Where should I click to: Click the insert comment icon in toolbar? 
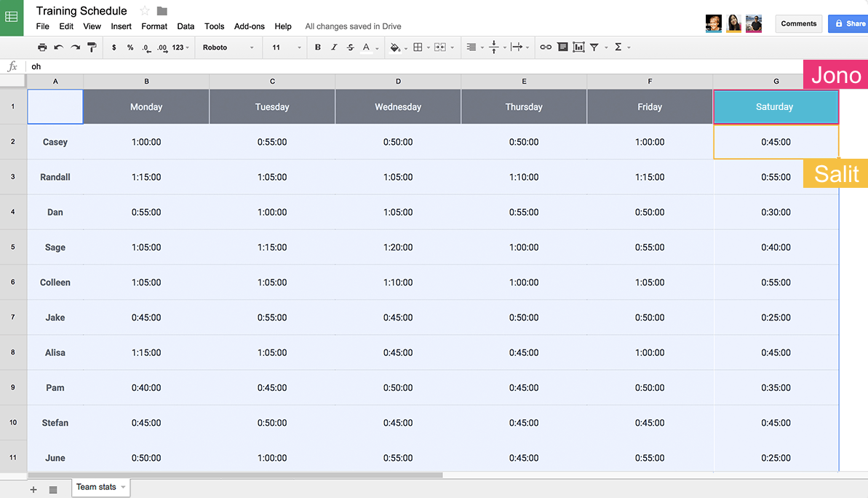562,47
